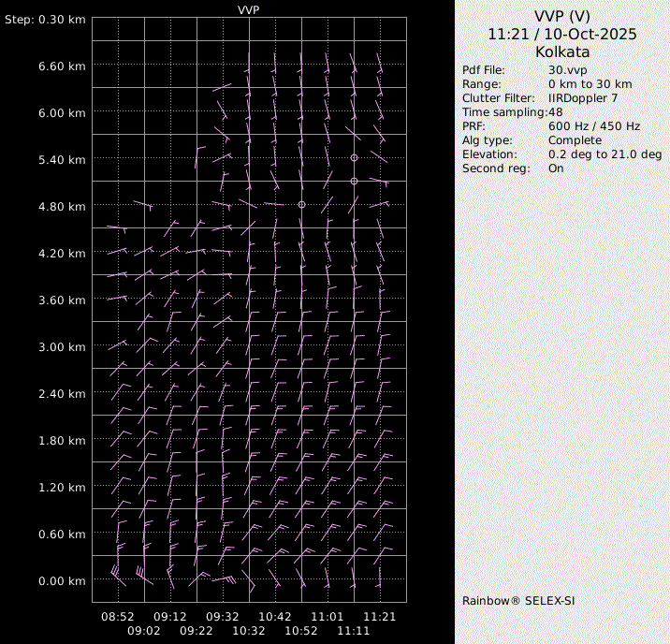Select the 600 Hz / 450 Hz PRF value

pos(593,126)
